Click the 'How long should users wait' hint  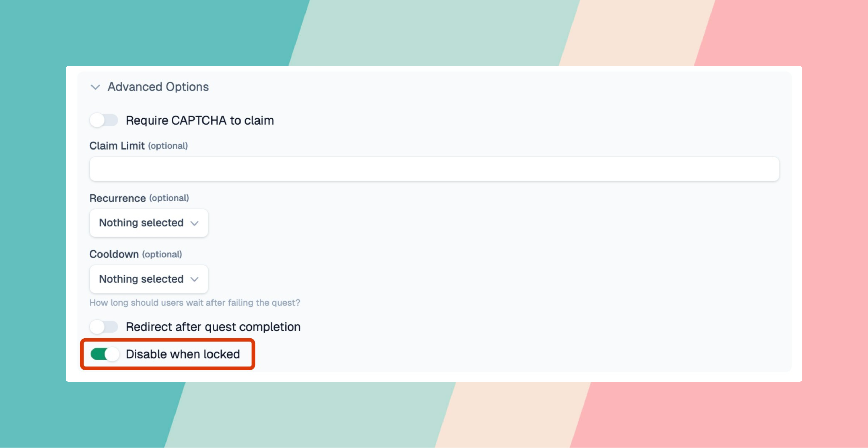click(x=195, y=303)
